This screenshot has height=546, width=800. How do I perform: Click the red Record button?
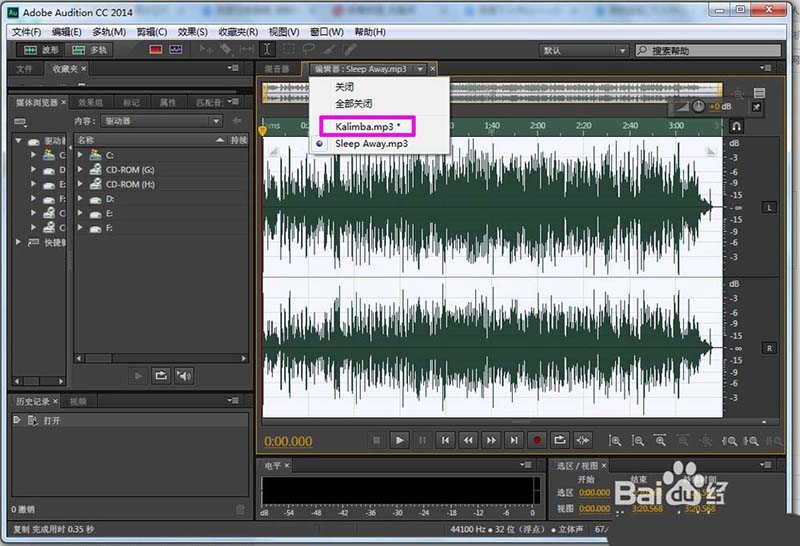tap(537, 440)
